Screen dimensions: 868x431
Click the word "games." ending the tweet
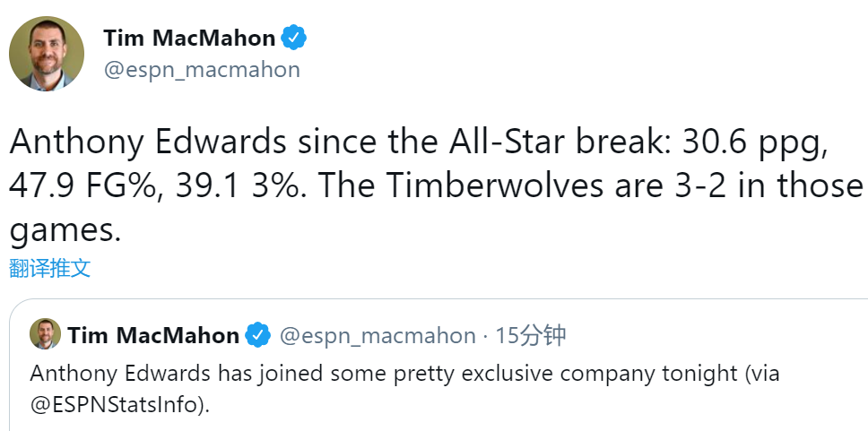click(65, 230)
